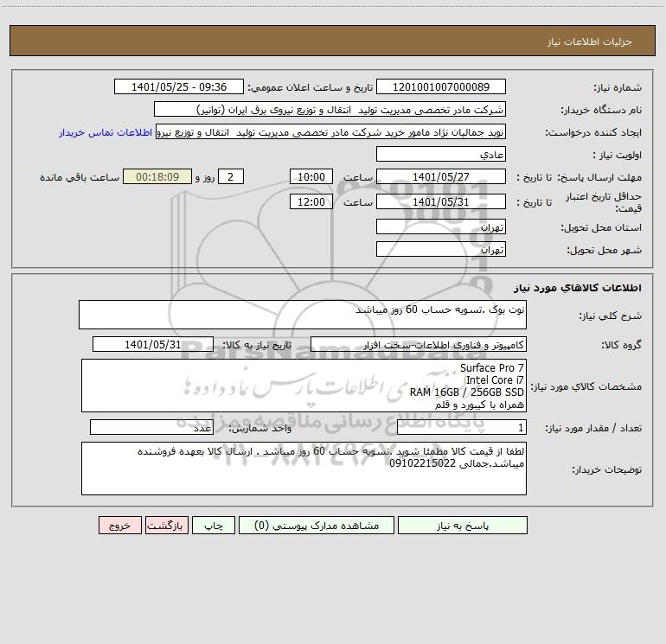Click the چاپ print button
This screenshot has width=666, height=644.
(214, 525)
